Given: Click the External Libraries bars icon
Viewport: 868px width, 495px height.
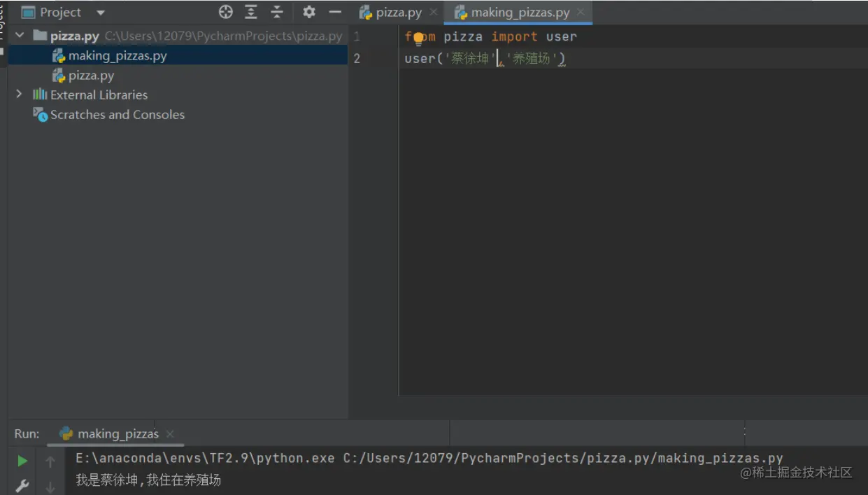Looking at the screenshot, I should point(40,95).
